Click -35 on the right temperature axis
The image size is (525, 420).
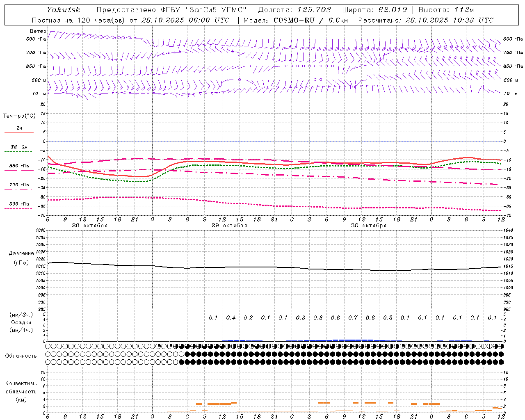point(507,206)
